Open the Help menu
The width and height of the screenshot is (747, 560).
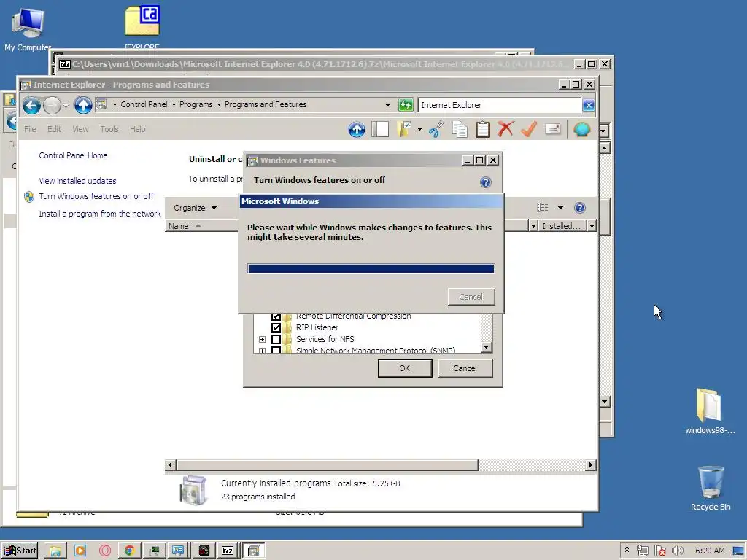coord(138,129)
